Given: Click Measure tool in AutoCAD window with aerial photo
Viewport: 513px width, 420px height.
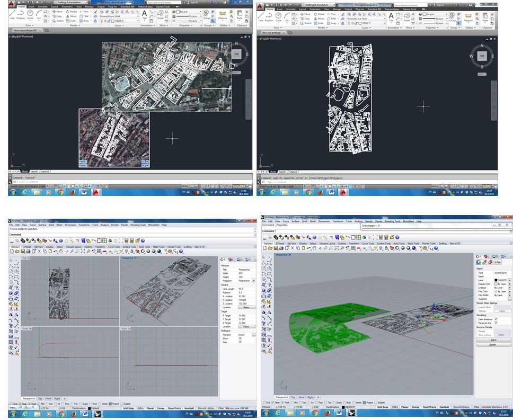Looking at the screenshot, I should point(223,15).
